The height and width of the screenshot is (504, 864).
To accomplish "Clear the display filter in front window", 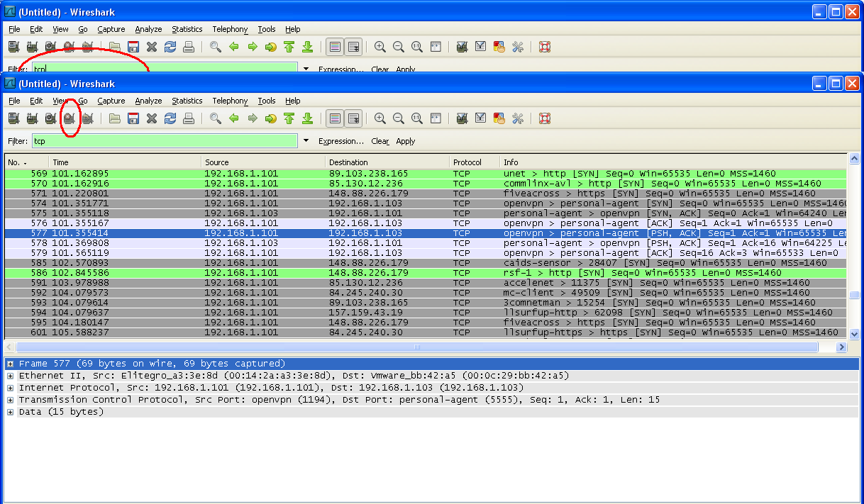I will (380, 141).
